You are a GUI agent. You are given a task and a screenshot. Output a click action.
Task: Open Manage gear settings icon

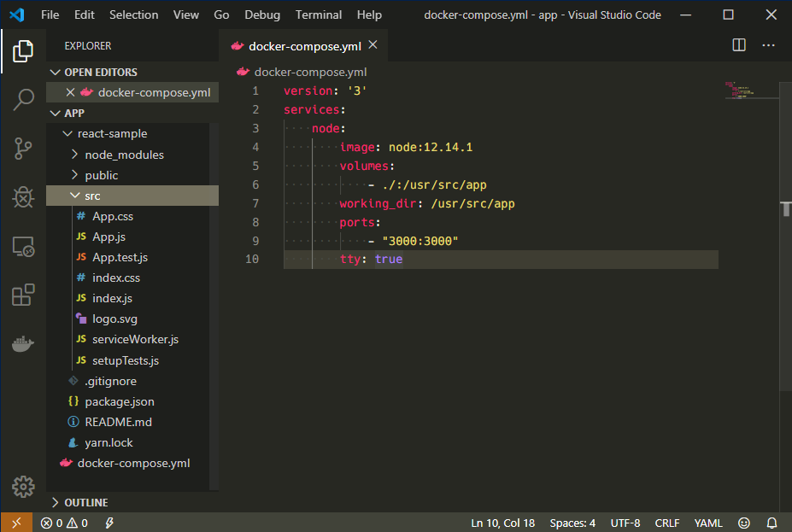(x=23, y=487)
